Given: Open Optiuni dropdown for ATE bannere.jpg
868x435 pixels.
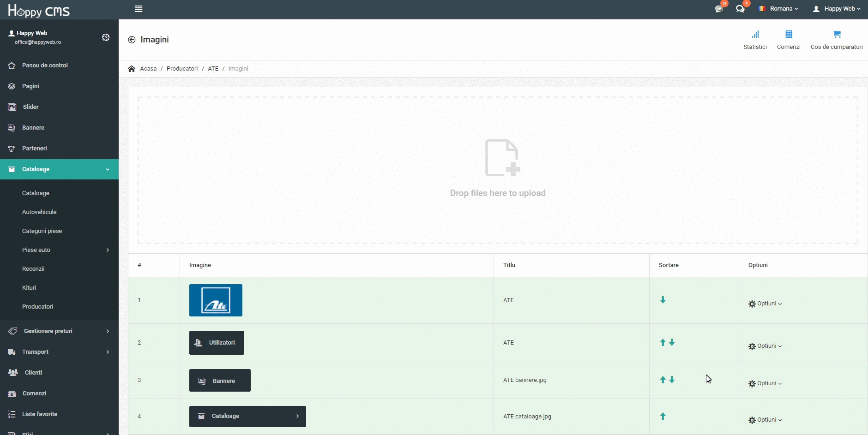Looking at the screenshot, I should [x=765, y=383].
